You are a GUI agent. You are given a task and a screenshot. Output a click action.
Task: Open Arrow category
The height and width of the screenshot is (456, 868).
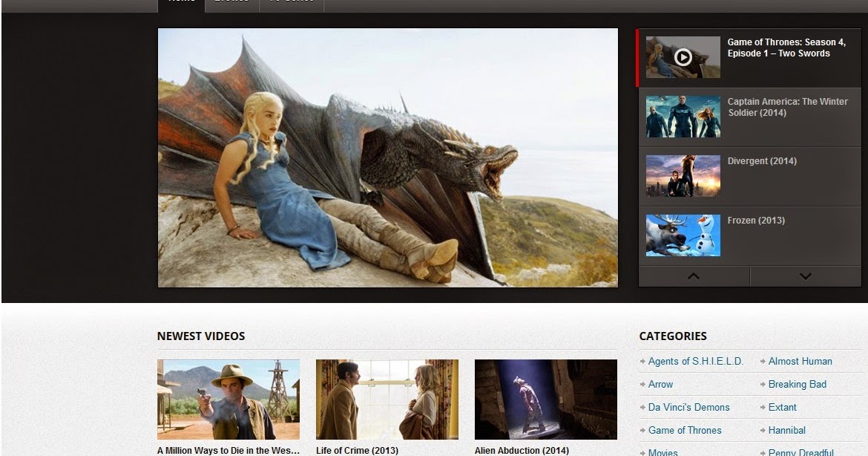[660, 385]
